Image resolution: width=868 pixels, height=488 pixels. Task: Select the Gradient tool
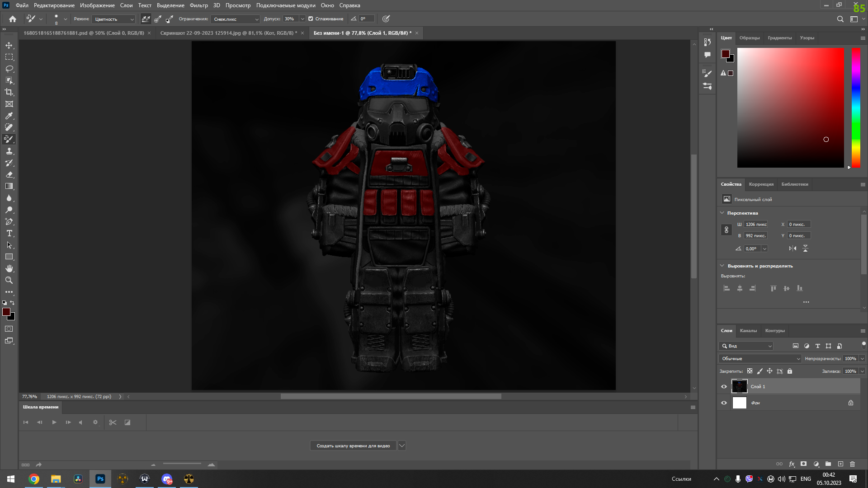[x=9, y=186]
